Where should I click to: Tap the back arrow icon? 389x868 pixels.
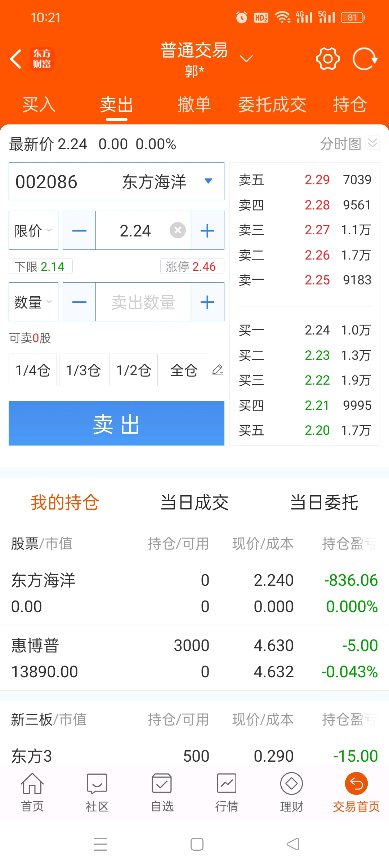pyautogui.click(x=16, y=59)
